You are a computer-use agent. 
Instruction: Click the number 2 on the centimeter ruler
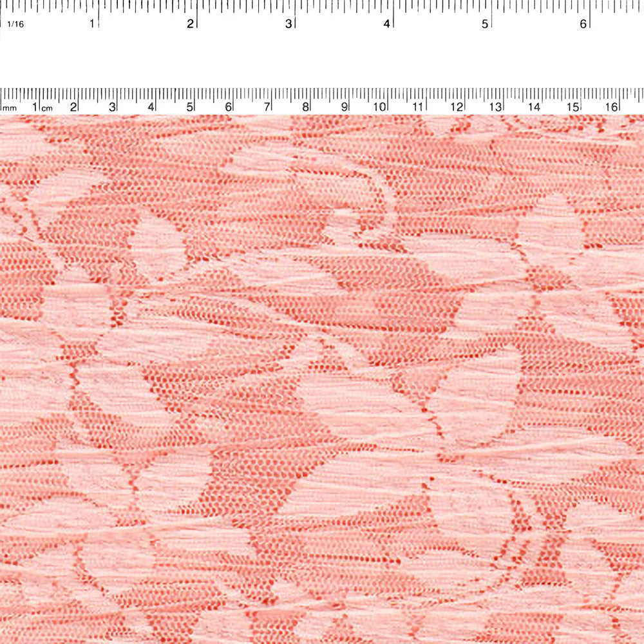point(73,107)
